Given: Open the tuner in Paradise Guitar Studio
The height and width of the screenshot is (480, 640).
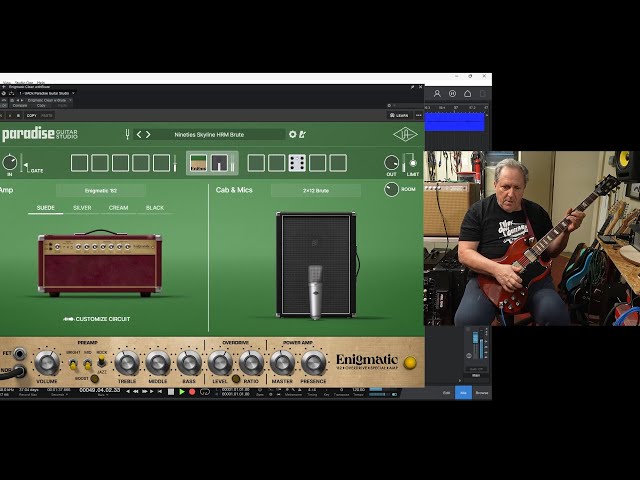Looking at the screenshot, I should tap(127, 134).
